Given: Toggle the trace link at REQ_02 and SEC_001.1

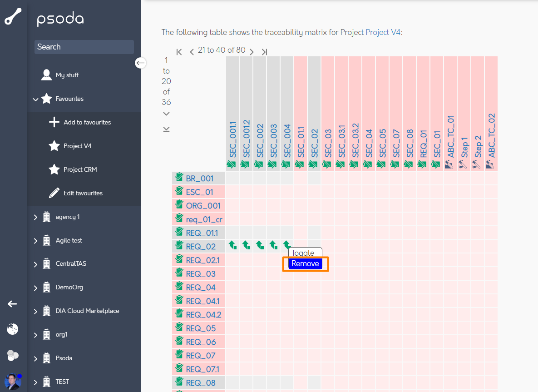Looking at the screenshot, I should (x=232, y=246).
